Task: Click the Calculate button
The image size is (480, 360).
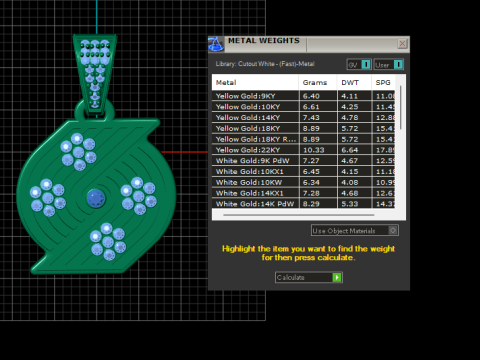Action: 309,277
